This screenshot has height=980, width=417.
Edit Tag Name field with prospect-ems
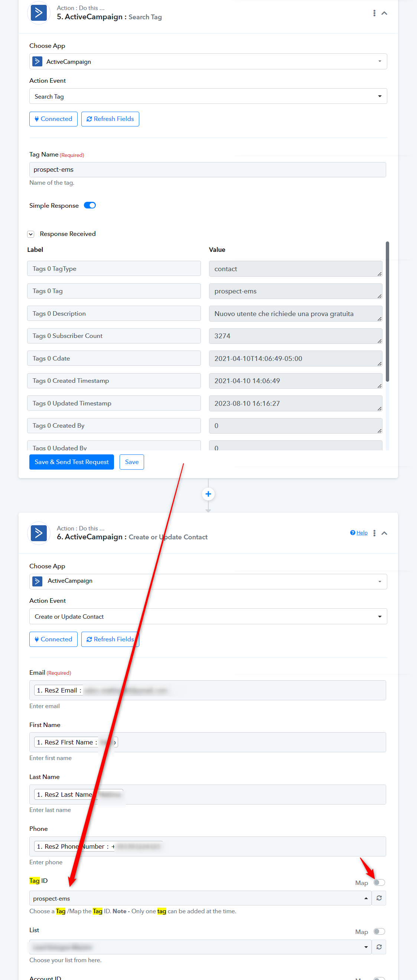coord(208,170)
